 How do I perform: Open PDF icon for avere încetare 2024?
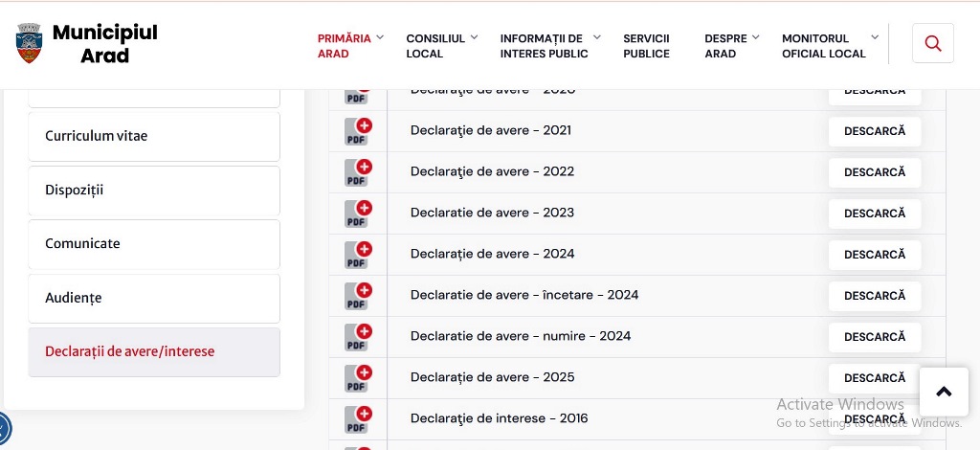point(358,296)
